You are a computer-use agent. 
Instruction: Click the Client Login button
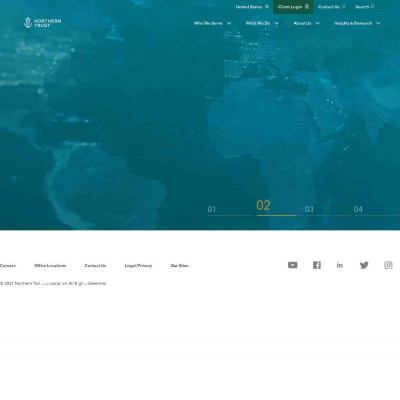[x=293, y=7]
